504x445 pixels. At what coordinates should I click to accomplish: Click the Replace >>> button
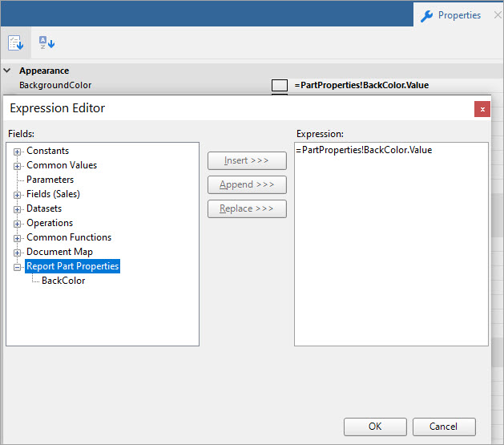tap(247, 209)
